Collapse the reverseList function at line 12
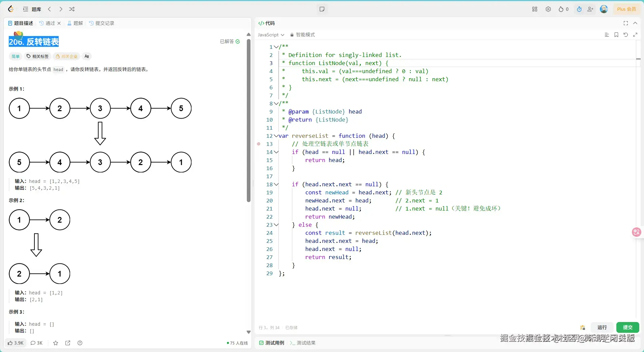Screen dimensions: 644x352 coord(276,136)
